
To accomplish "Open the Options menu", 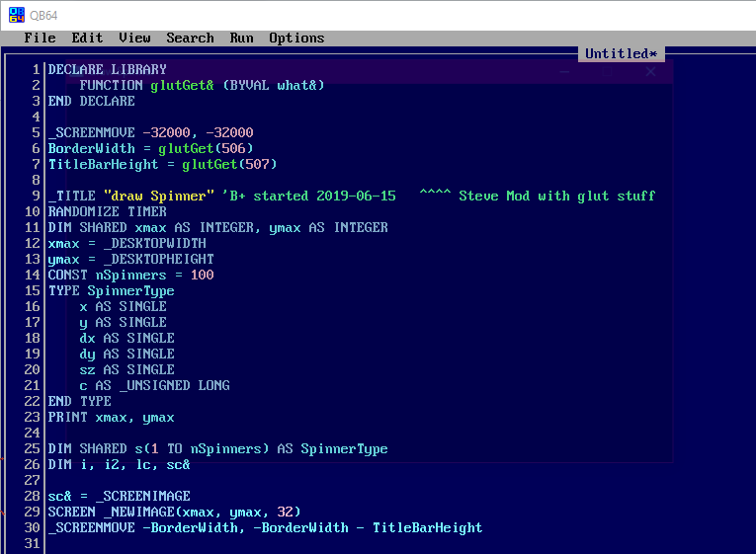I will (296, 38).
